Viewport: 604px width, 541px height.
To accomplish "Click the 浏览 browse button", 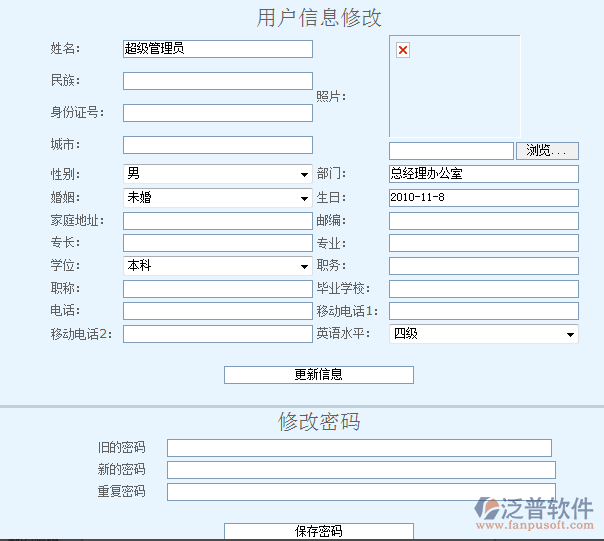I will 547,150.
